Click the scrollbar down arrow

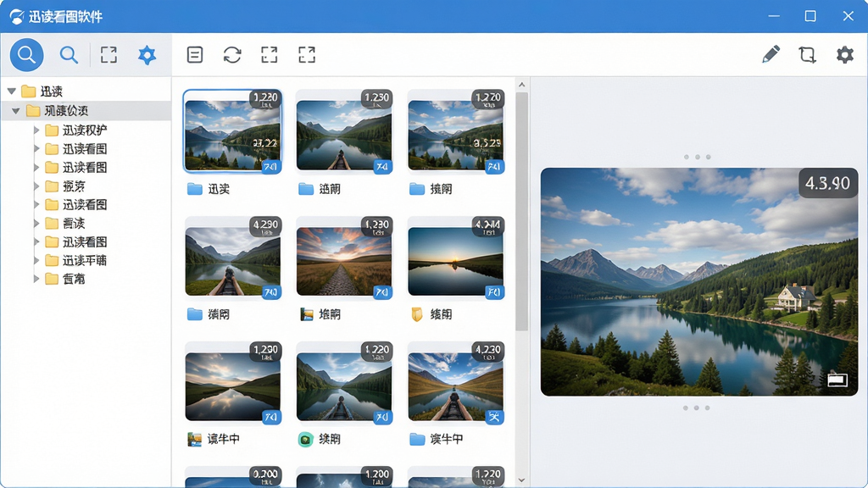(x=521, y=480)
